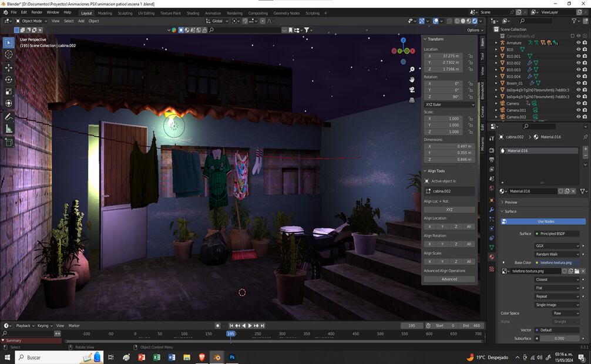591x364 pixels.
Task: Click the Use Nodes button
Action: (545, 221)
